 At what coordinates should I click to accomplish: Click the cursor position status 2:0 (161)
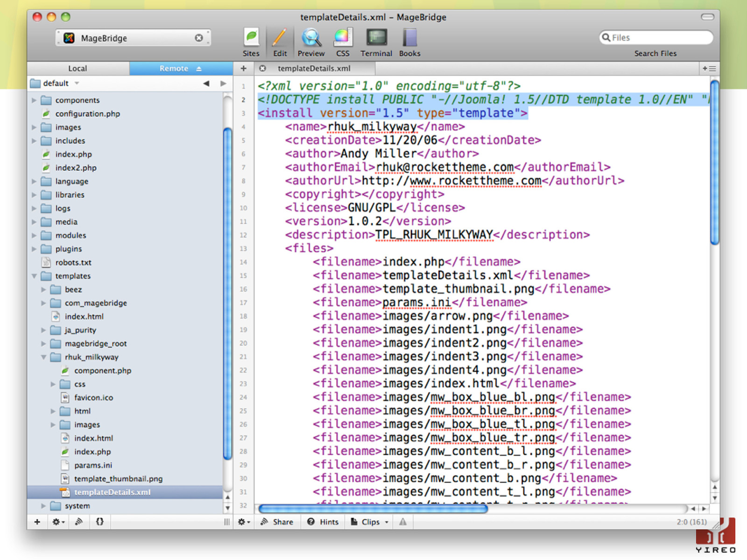coord(692,522)
